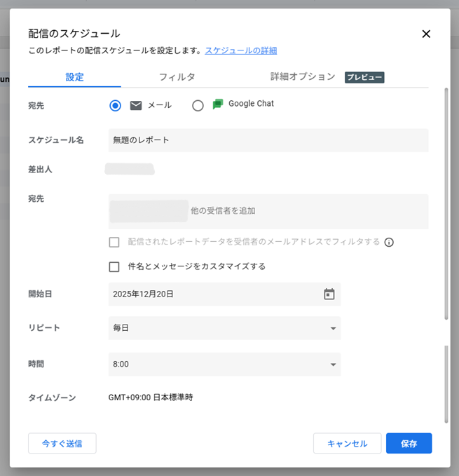Click the キャンセル button
This screenshot has height=476, width=459.
[x=347, y=444]
